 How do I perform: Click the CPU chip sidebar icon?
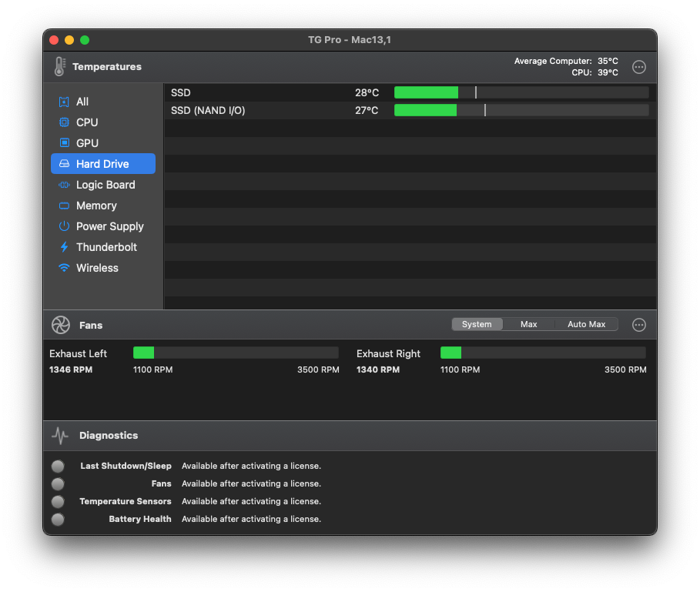tap(64, 122)
